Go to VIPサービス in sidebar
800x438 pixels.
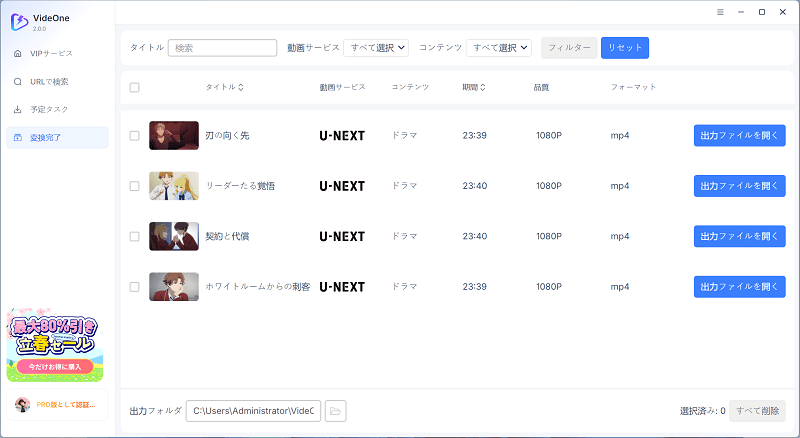57,54
